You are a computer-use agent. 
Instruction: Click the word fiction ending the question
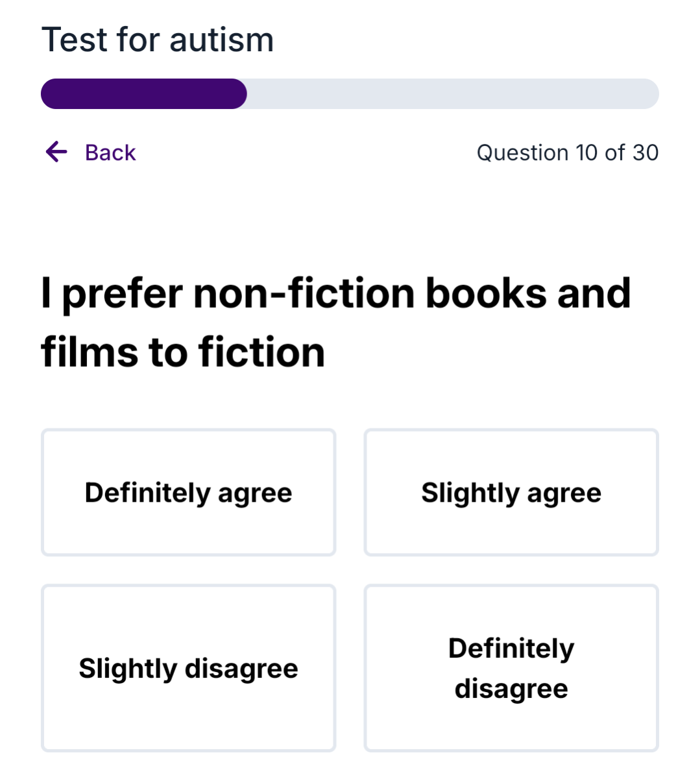(261, 352)
